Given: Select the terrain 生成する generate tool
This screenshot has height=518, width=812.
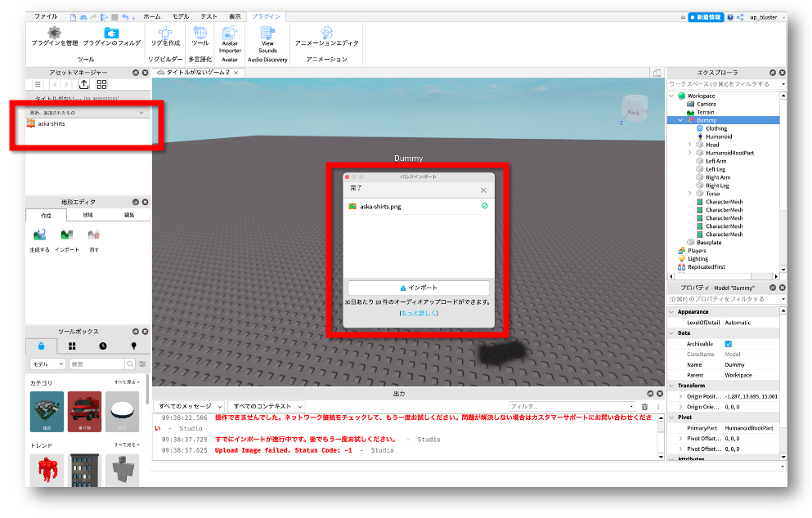Looking at the screenshot, I should [x=39, y=238].
